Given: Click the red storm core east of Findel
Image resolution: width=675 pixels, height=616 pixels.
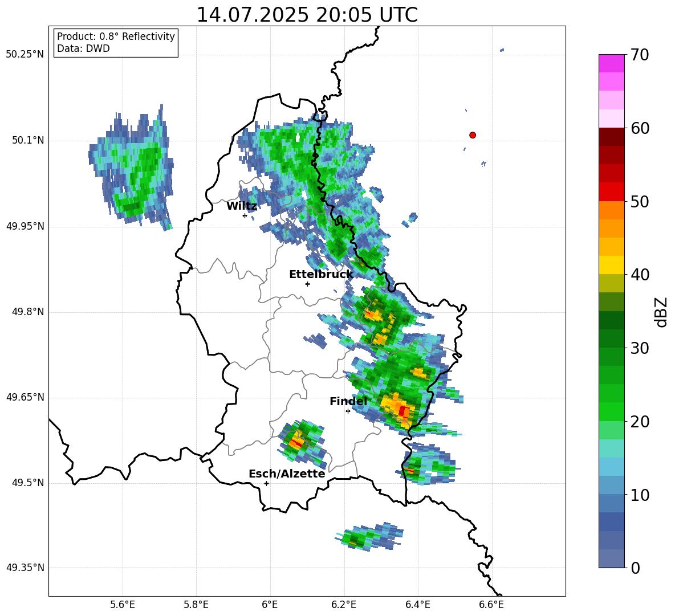Looking at the screenshot, I should (x=402, y=411).
